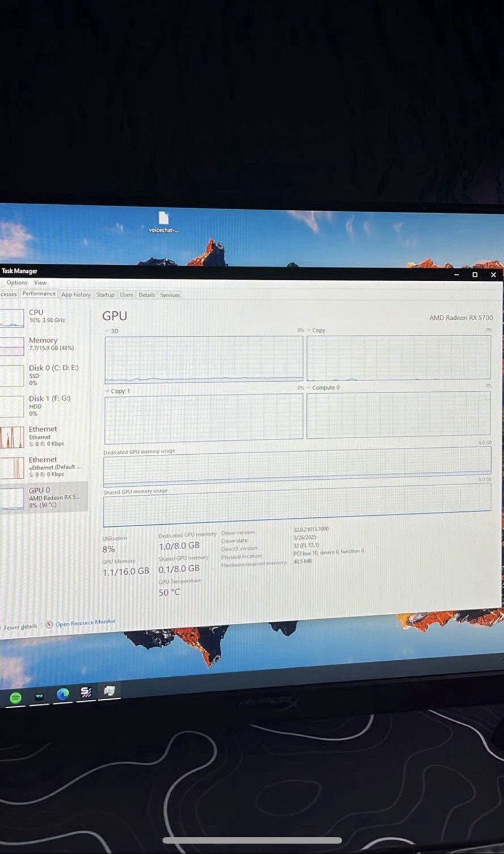Open the Copy engine graph dropdown
The height and width of the screenshot is (854, 504).
(308, 330)
